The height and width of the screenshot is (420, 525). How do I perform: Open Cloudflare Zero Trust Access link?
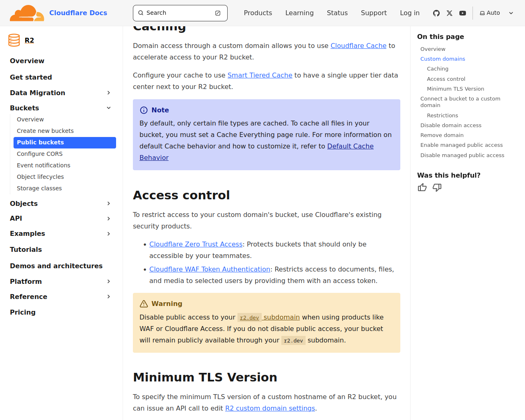click(x=196, y=244)
